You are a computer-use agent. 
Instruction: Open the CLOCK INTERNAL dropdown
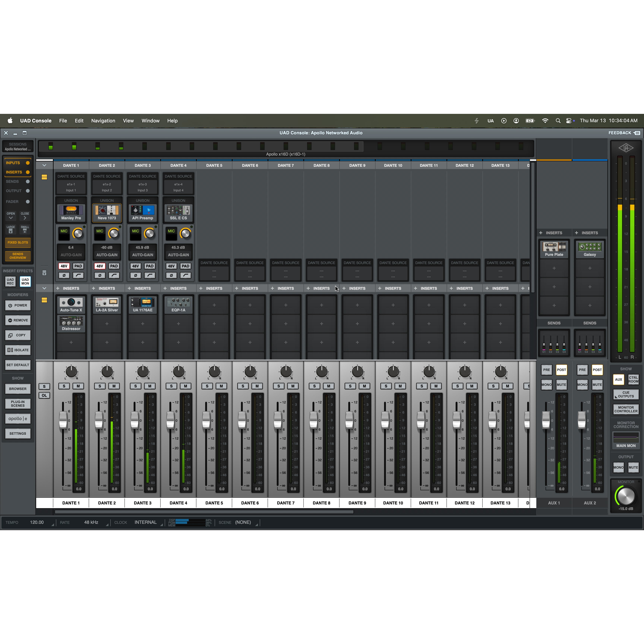pos(146,522)
